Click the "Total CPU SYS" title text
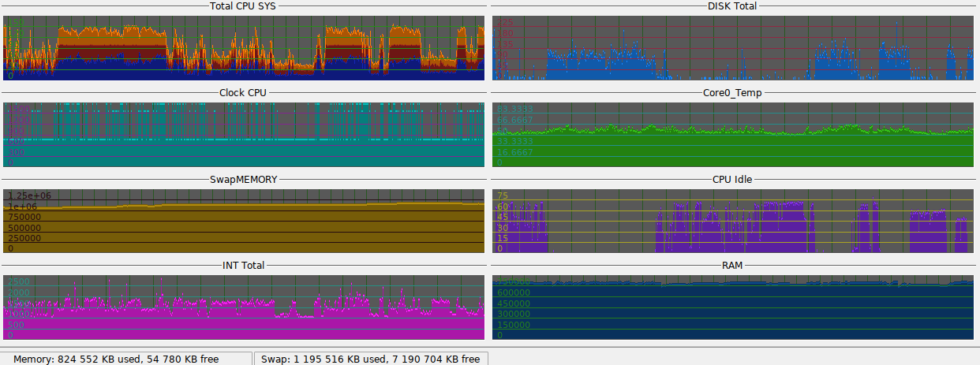 pos(243,6)
